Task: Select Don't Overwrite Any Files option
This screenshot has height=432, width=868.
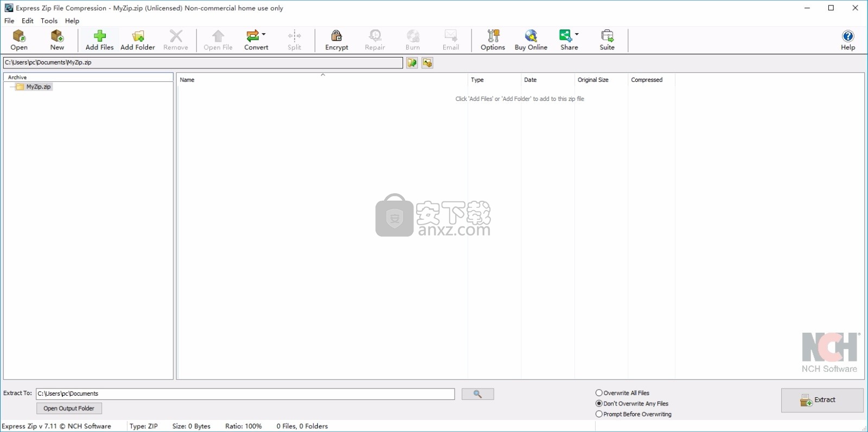Action: click(x=632, y=404)
